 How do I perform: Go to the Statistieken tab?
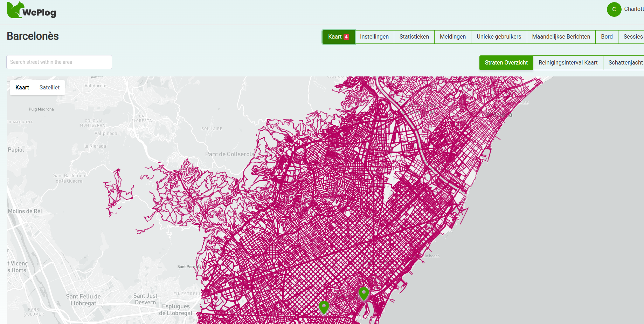pyautogui.click(x=414, y=37)
